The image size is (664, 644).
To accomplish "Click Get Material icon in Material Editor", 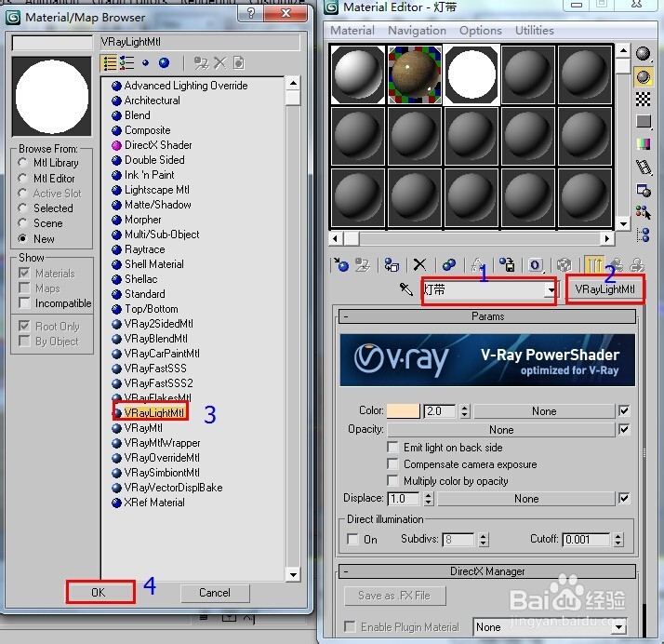I will (x=340, y=265).
